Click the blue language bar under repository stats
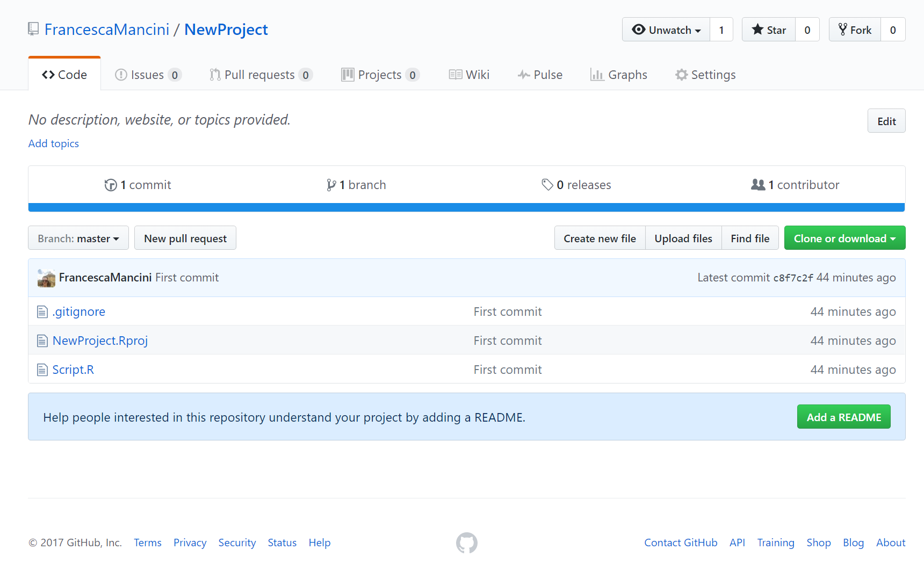924x586 pixels. click(466, 207)
